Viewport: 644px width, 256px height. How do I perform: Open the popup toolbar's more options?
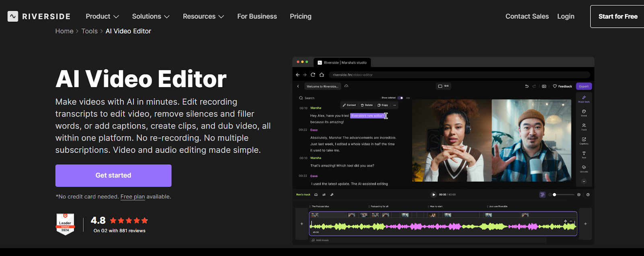click(394, 105)
